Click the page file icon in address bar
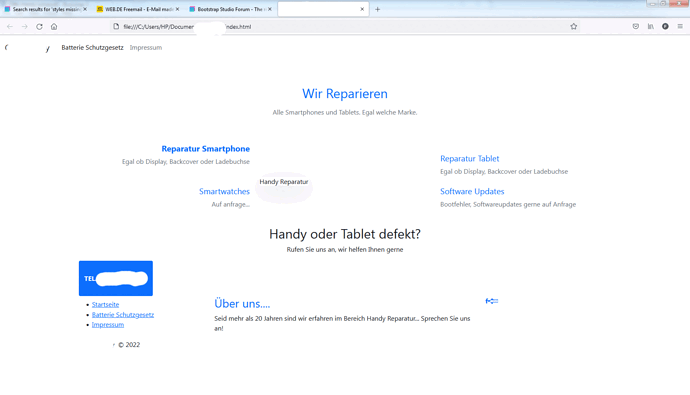Screen dimensions: 690x395 pos(116,27)
